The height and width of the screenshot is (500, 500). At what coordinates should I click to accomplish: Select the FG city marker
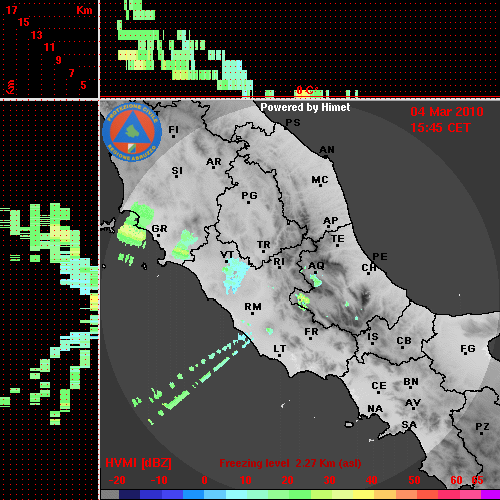(467, 350)
